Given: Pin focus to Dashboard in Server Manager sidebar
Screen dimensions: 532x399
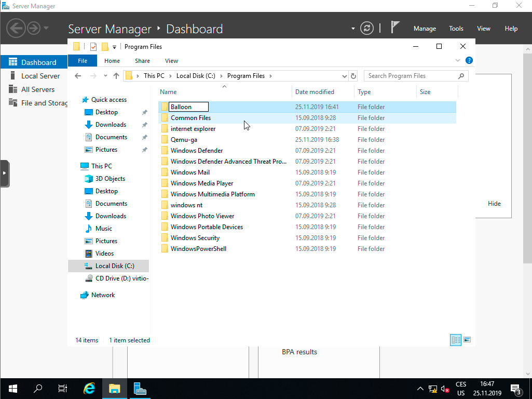Looking at the screenshot, I should [34, 61].
